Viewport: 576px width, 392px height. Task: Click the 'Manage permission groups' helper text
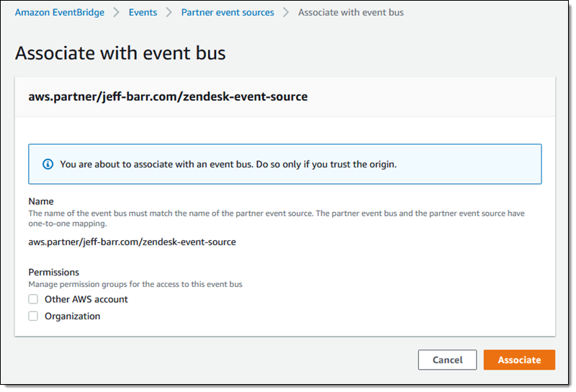pos(135,284)
